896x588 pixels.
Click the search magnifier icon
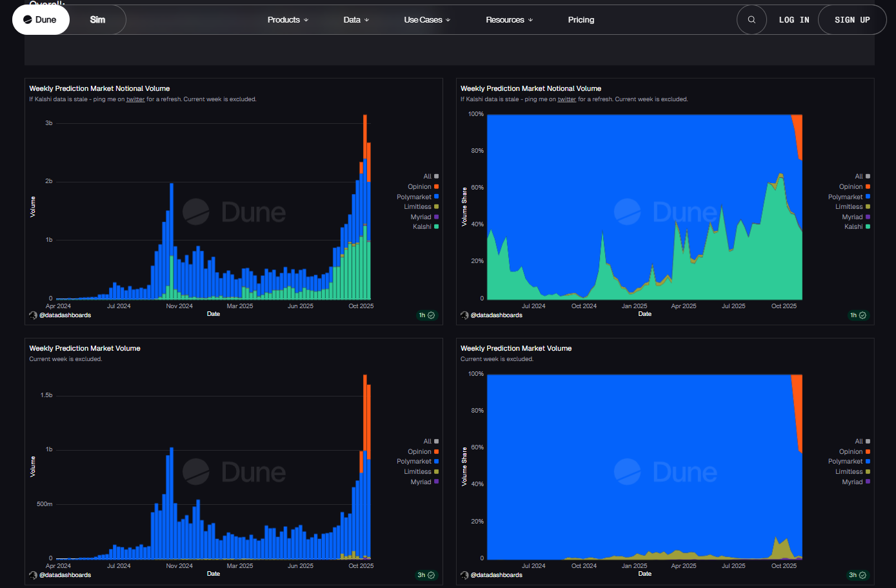[x=752, y=20]
